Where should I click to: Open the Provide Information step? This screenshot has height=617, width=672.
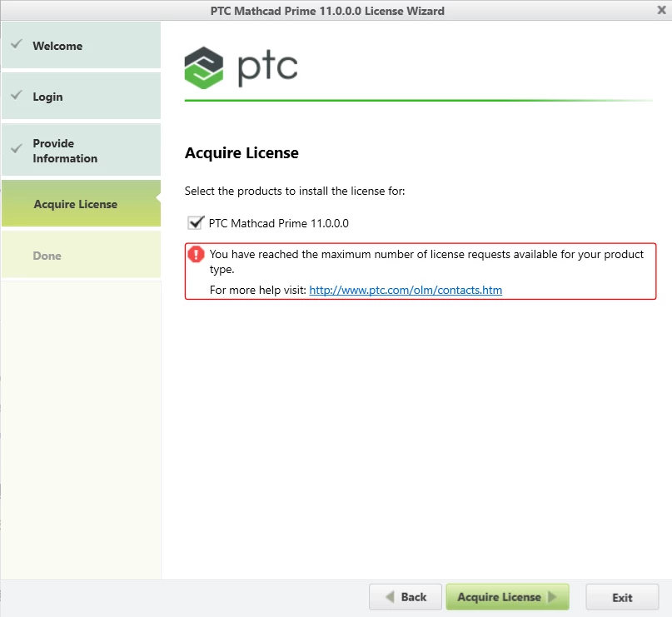click(81, 150)
